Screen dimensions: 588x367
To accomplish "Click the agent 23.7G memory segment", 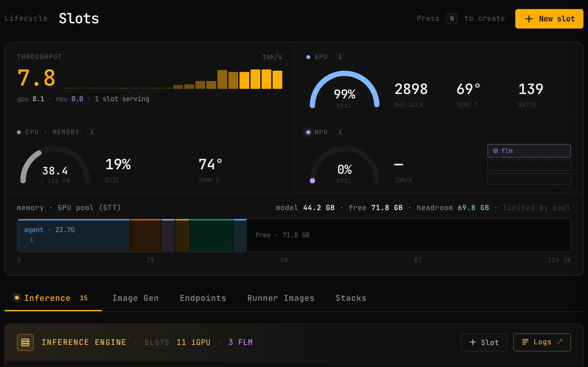I will (x=74, y=235).
